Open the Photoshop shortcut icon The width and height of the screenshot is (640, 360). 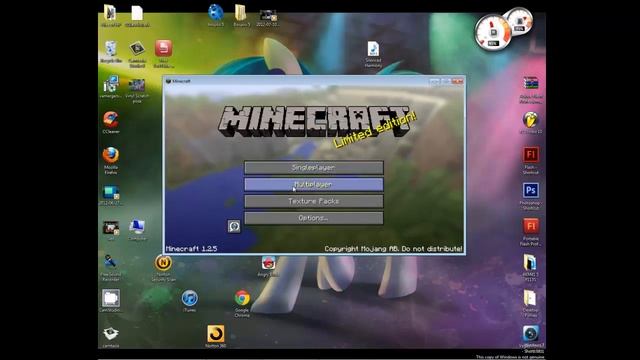pos(530,196)
